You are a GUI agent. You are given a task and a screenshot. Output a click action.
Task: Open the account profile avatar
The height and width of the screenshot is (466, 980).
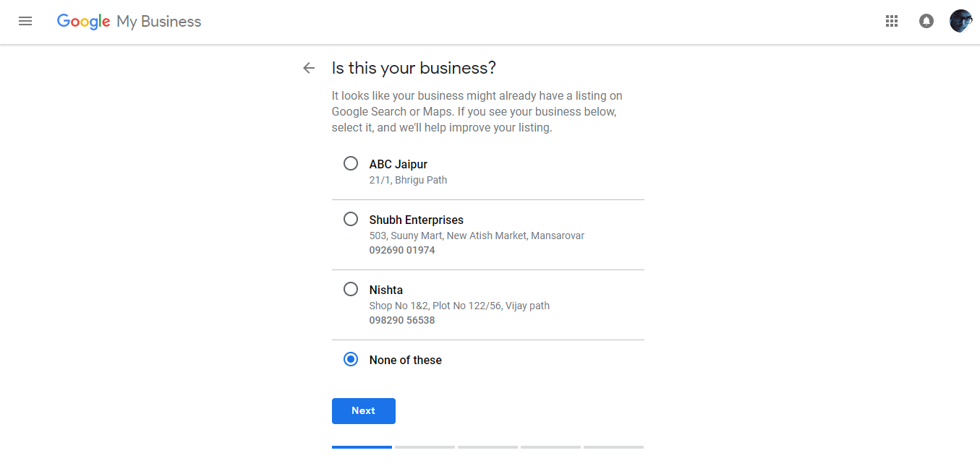[961, 21]
